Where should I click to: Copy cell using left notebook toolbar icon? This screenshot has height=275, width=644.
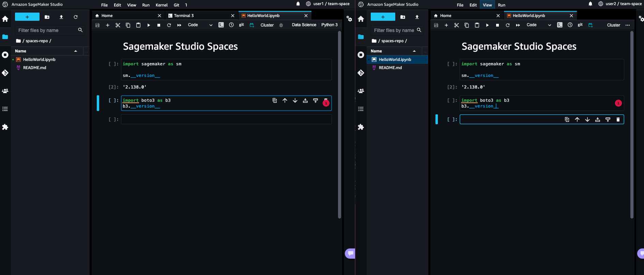click(x=128, y=25)
